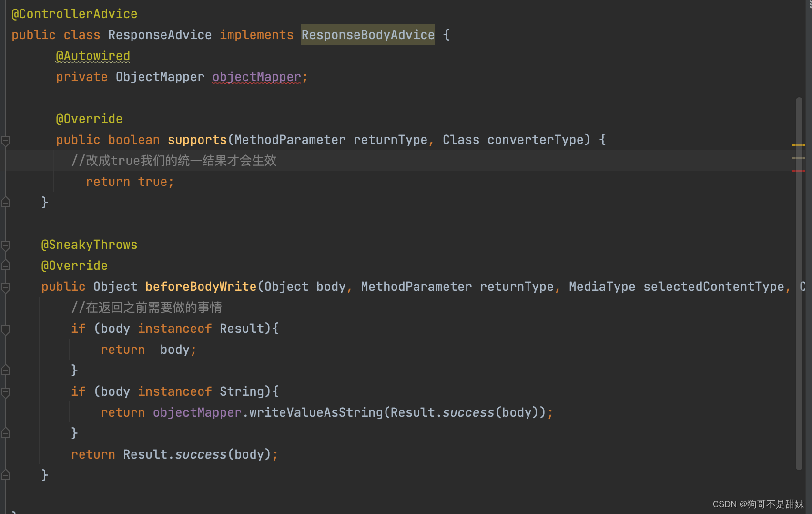Viewport: 812px width, 514px height.
Task: Click the supports method name
Action: (x=197, y=140)
